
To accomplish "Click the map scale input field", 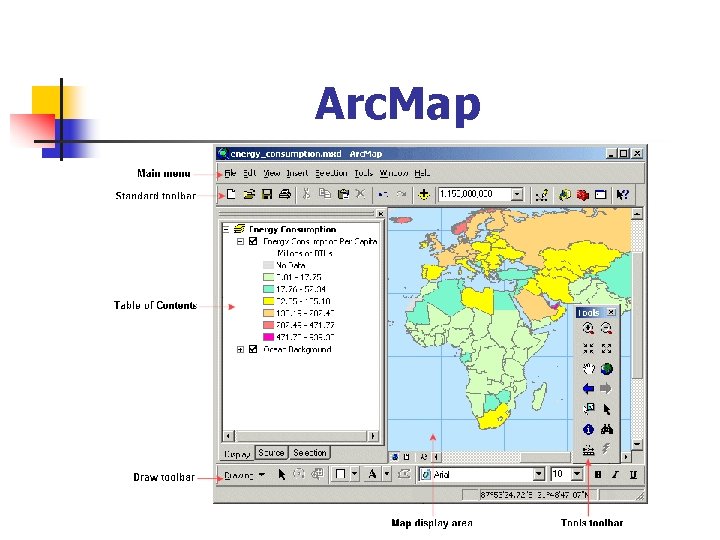I will click(x=475, y=194).
